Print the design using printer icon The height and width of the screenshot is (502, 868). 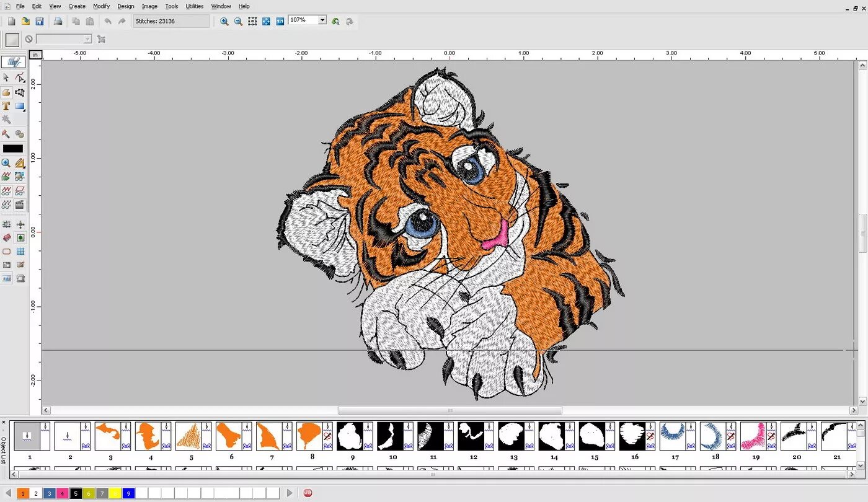(58, 21)
